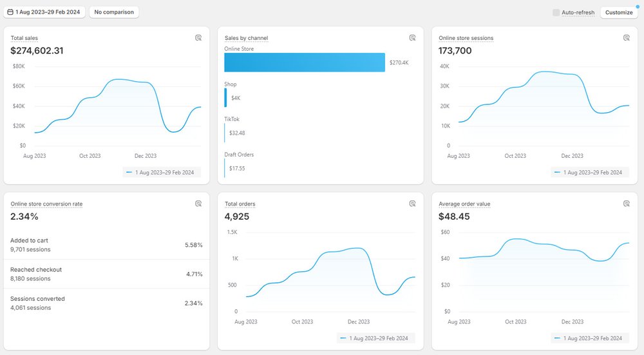Click the Sessions converted row
Image resolution: width=644 pixels, height=355 pixels.
tap(106, 303)
